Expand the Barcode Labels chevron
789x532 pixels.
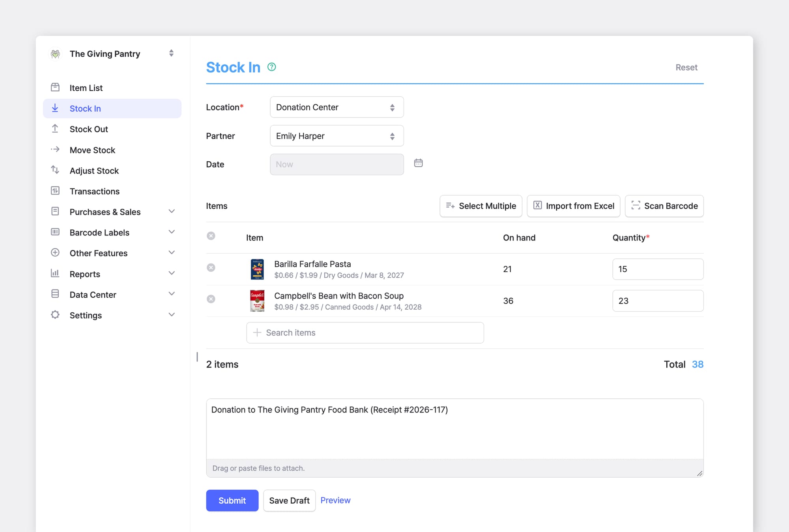coord(172,232)
